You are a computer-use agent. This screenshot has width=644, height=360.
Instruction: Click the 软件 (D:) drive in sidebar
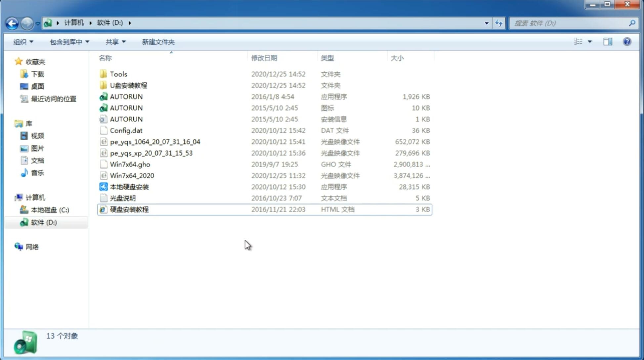[43, 222]
